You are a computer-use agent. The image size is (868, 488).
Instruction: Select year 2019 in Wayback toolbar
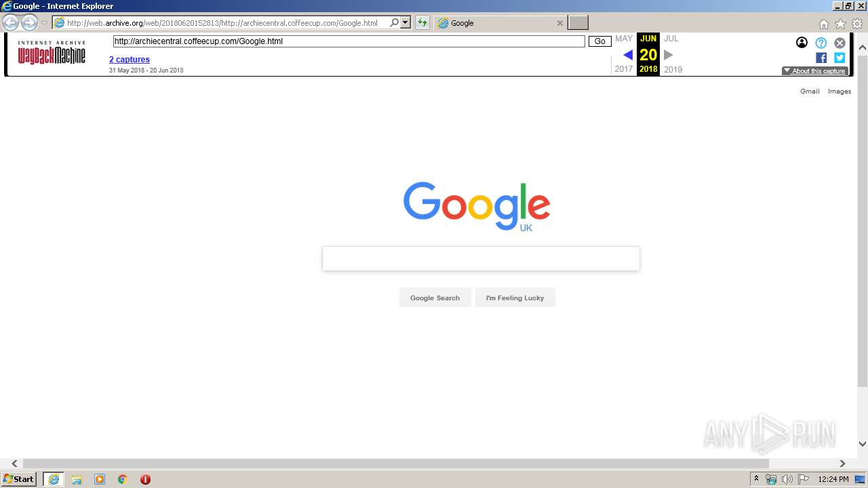(673, 69)
